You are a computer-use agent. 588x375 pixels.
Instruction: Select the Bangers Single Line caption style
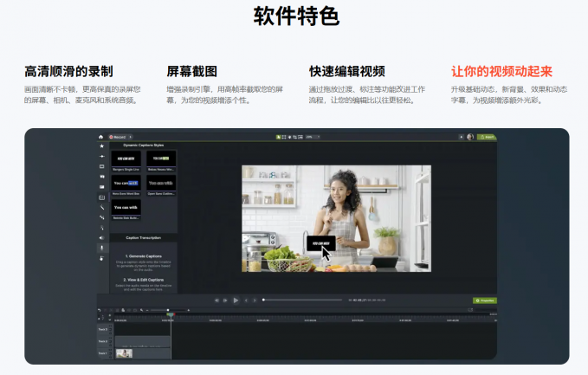pos(126,161)
